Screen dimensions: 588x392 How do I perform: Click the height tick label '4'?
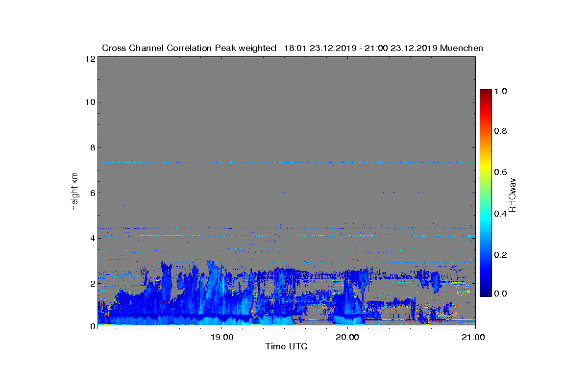pos(92,238)
